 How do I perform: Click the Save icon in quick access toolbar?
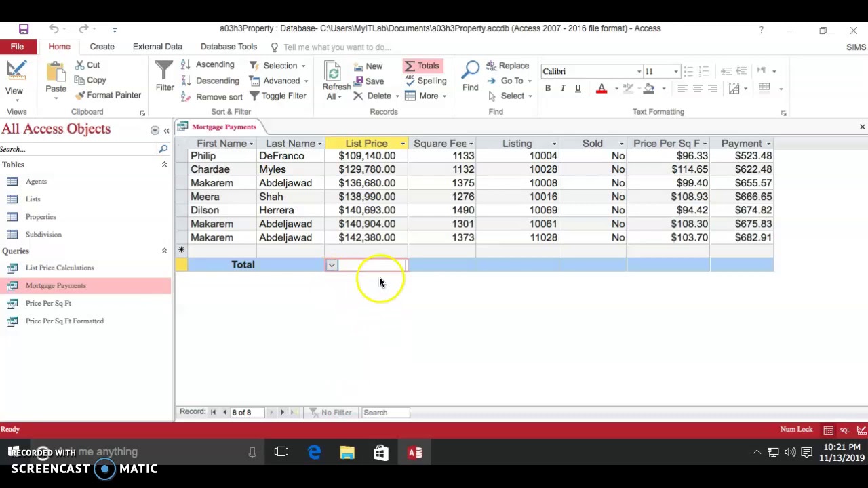coord(24,29)
